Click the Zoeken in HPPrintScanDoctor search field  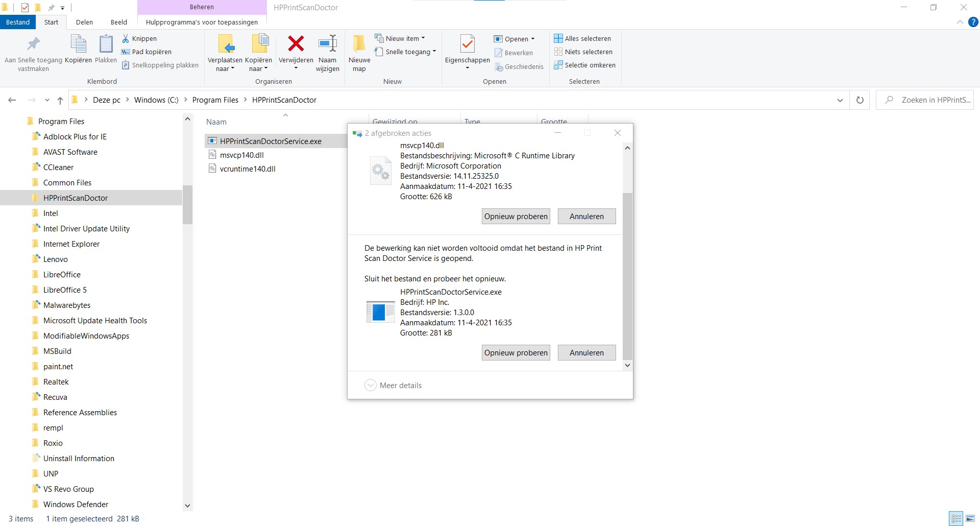tap(925, 100)
